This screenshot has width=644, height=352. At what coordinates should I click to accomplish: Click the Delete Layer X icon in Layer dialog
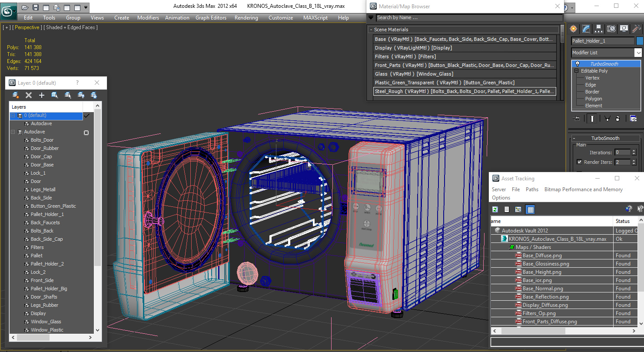click(29, 95)
